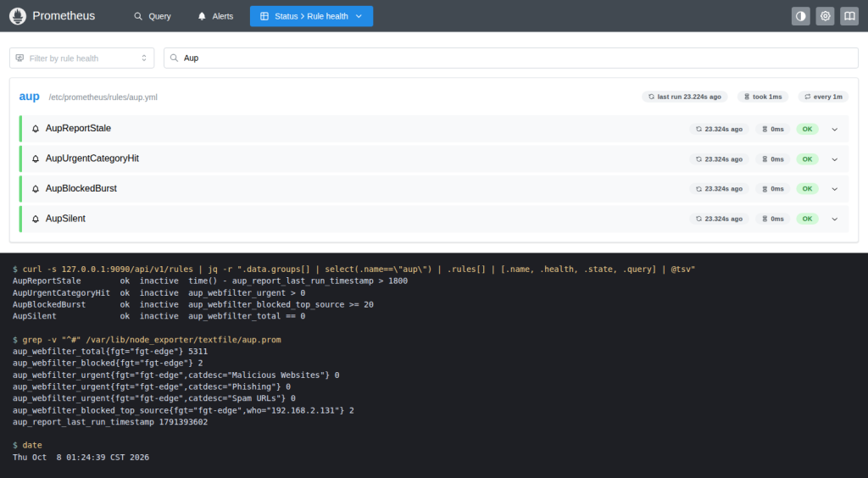Screen dimensions: 868x478
Task: Click the bell icon beside AupUrgentCategoryHit
Action: click(x=36, y=158)
